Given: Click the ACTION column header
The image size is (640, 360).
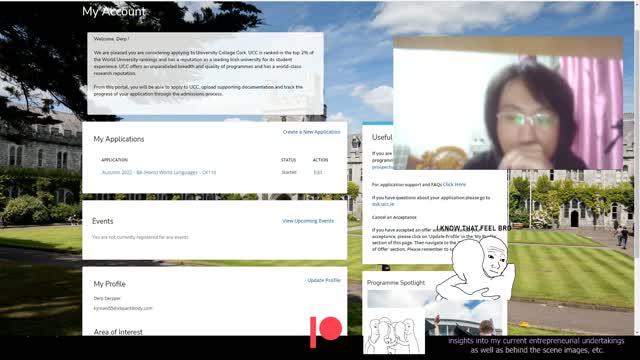Looking at the screenshot, I should (320, 160).
